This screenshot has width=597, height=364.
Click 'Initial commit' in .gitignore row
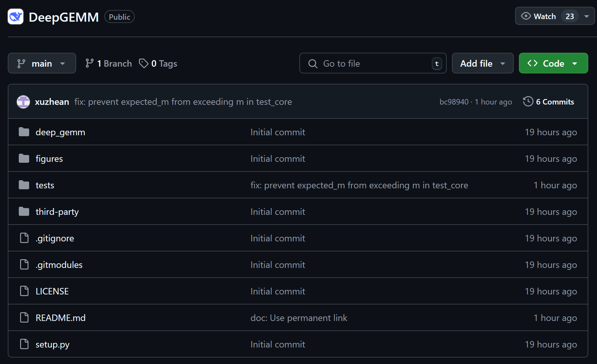pyautogui.click(x=278, y=238)
